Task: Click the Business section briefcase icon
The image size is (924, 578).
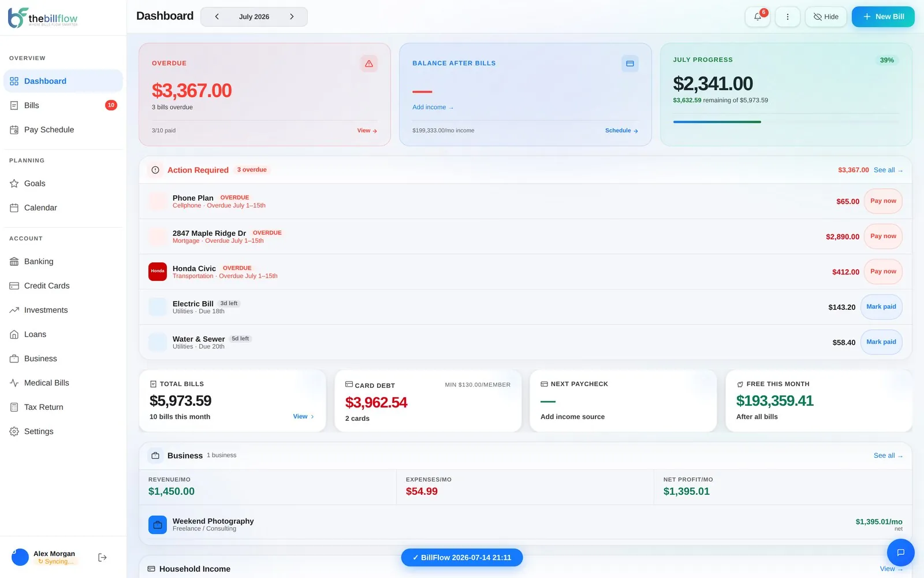Action: click(155, 455)
